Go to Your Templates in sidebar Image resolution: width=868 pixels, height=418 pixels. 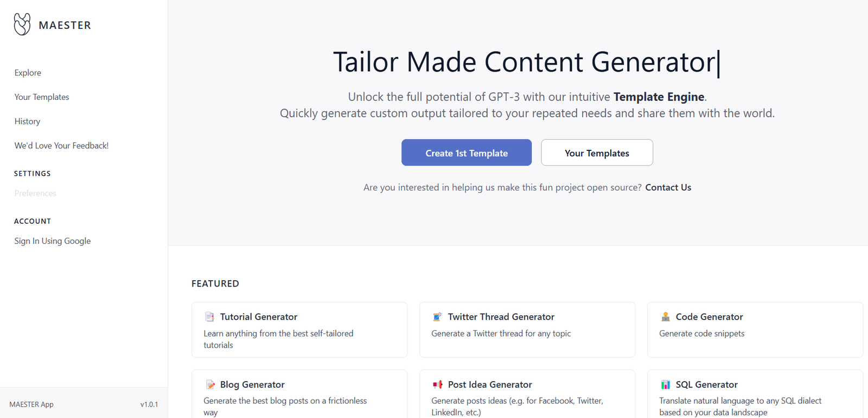(42, 97)
